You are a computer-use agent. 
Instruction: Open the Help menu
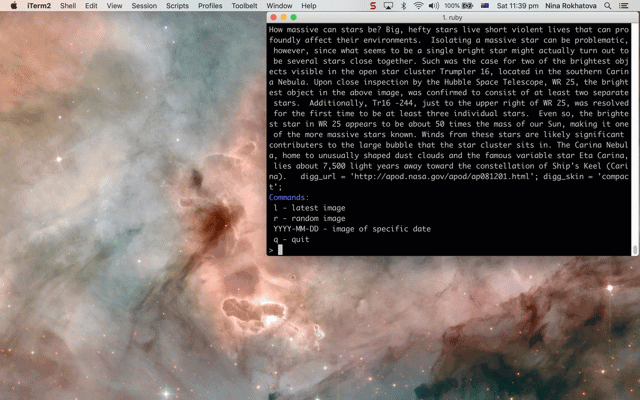(309, 6)
